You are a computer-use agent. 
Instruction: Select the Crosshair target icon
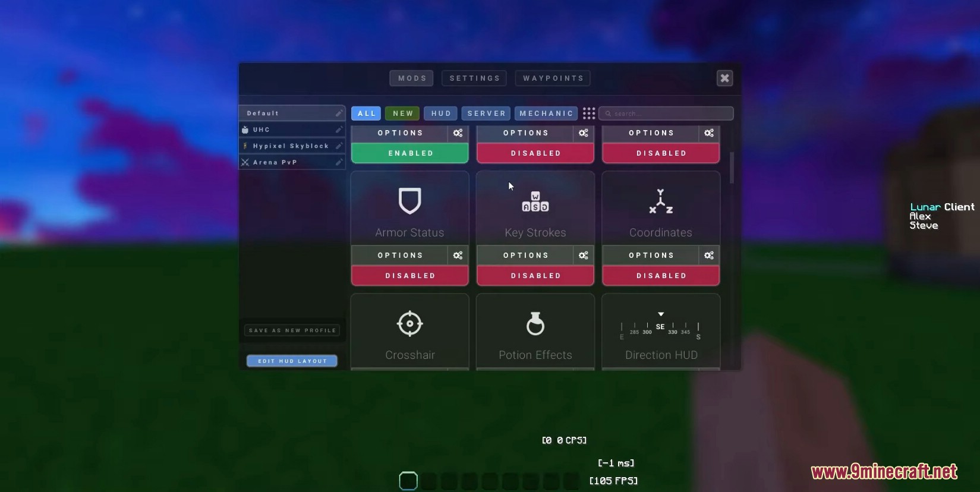point(409,324)
